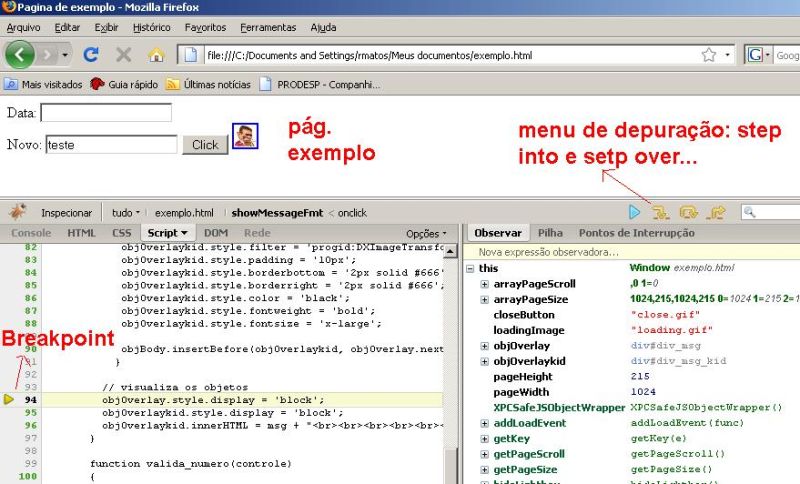Image resolution: width=800 pixels, height=484 pixels.
Task: Open the Favoritos menu
Action: (x=205, y=28)
